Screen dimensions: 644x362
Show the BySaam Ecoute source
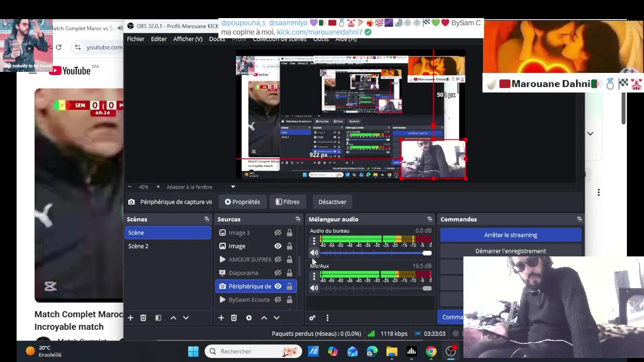[x=278, y=300]
